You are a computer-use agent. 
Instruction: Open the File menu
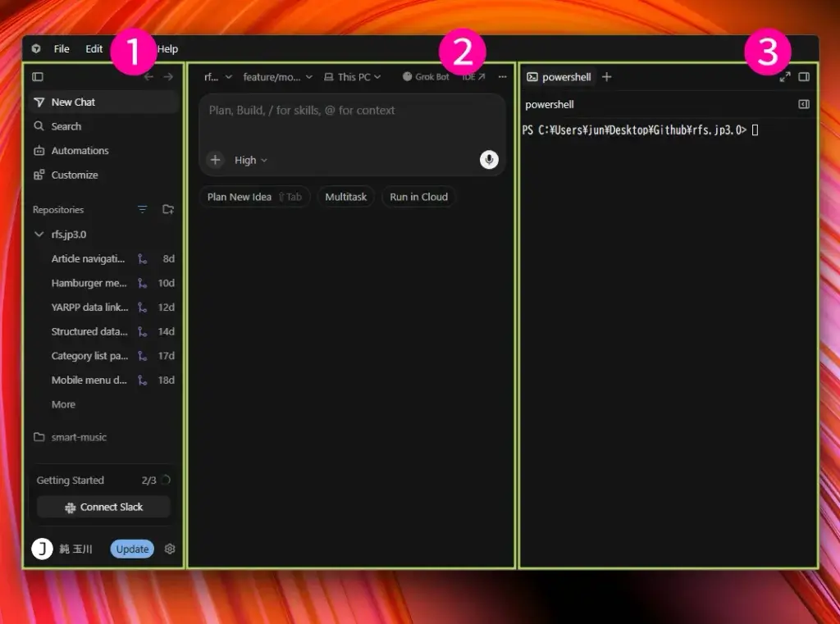coord(62,48)
